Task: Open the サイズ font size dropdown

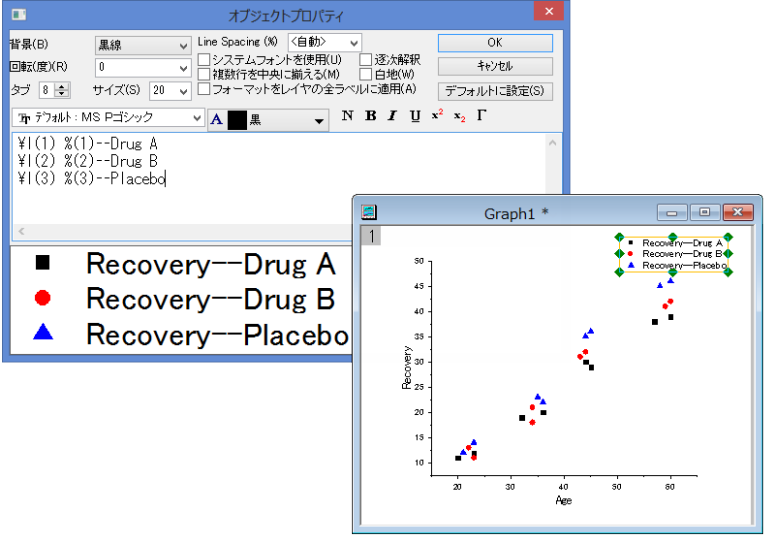Action: (170, 91)
